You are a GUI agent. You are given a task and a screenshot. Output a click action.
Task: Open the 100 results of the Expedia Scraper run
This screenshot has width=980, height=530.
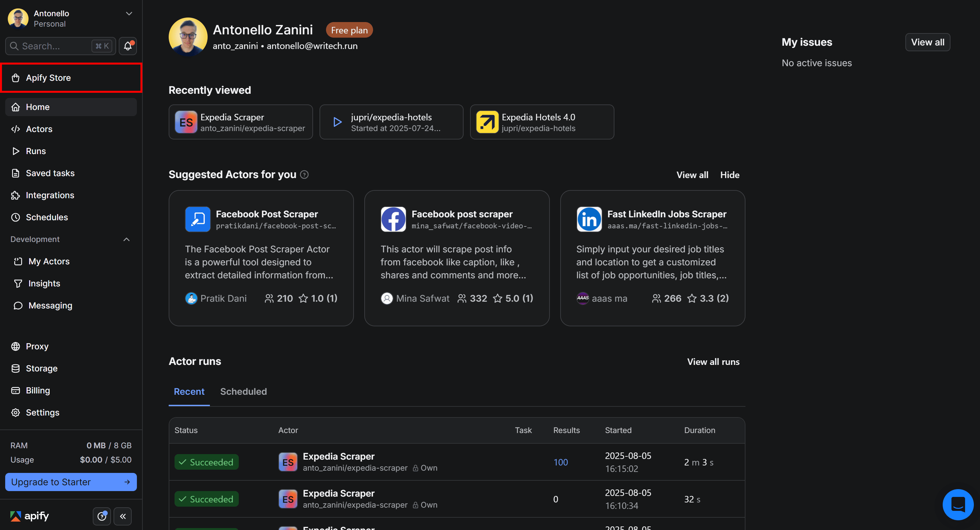tap(560, 462)
